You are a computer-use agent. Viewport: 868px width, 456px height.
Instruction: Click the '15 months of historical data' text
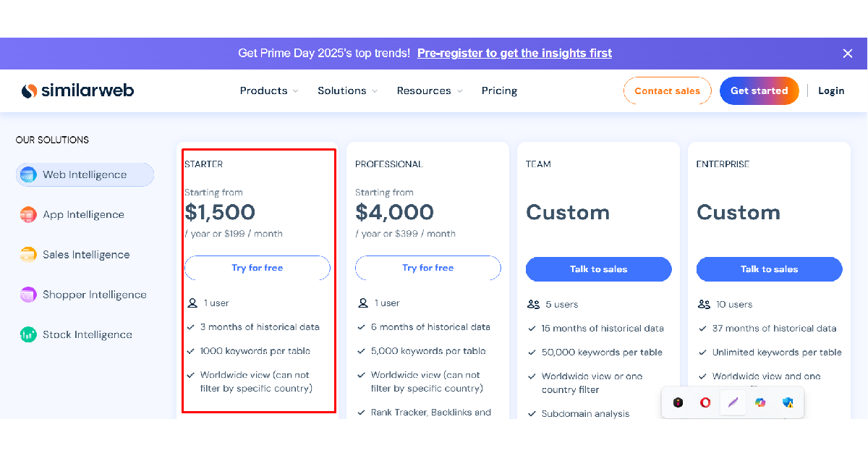click(x=603, y=329)
